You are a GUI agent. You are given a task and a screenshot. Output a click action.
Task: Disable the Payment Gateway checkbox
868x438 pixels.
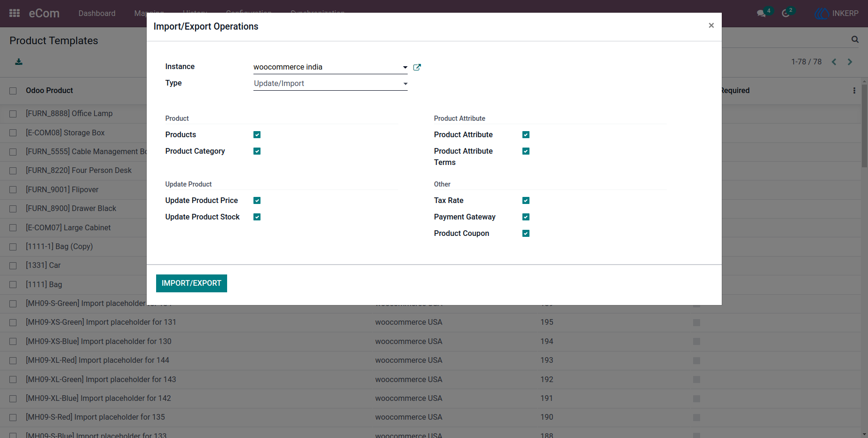point(526,217)
